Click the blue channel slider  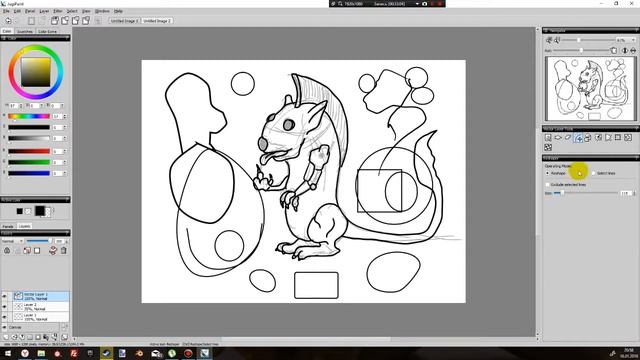pyautogui.click(x=29, y=173)
